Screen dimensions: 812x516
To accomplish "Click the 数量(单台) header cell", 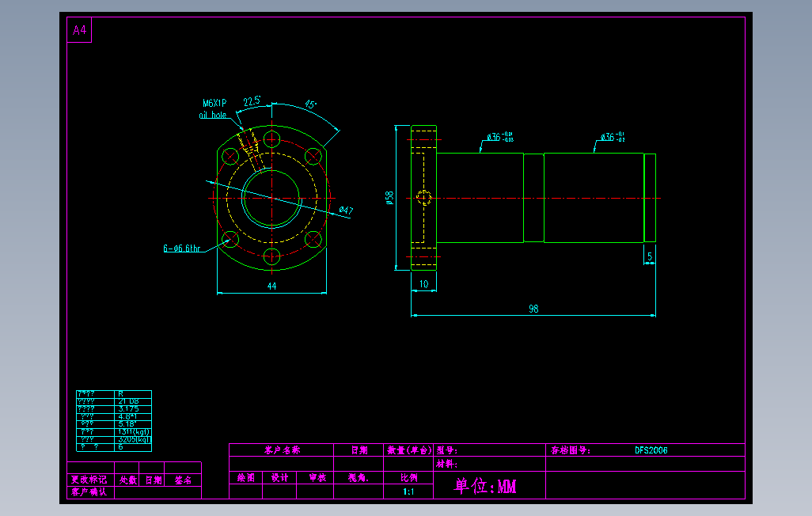I will [x=409, y=450].
